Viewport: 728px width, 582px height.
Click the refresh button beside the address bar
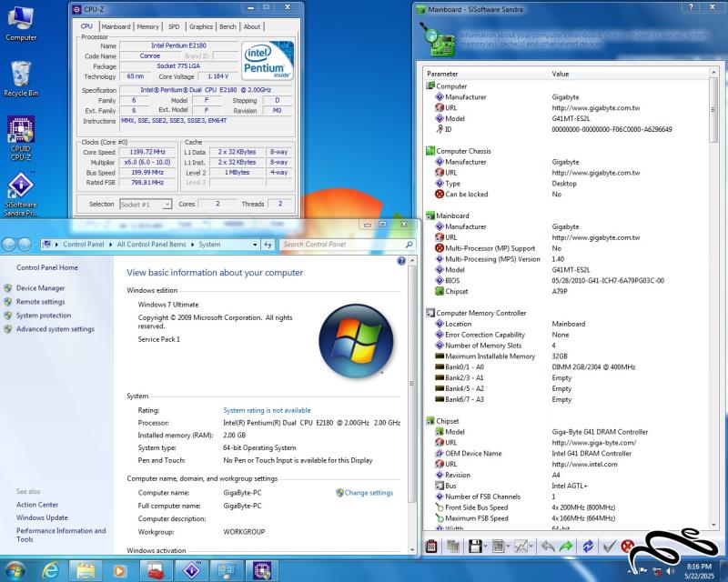click(x=268, y=245)
